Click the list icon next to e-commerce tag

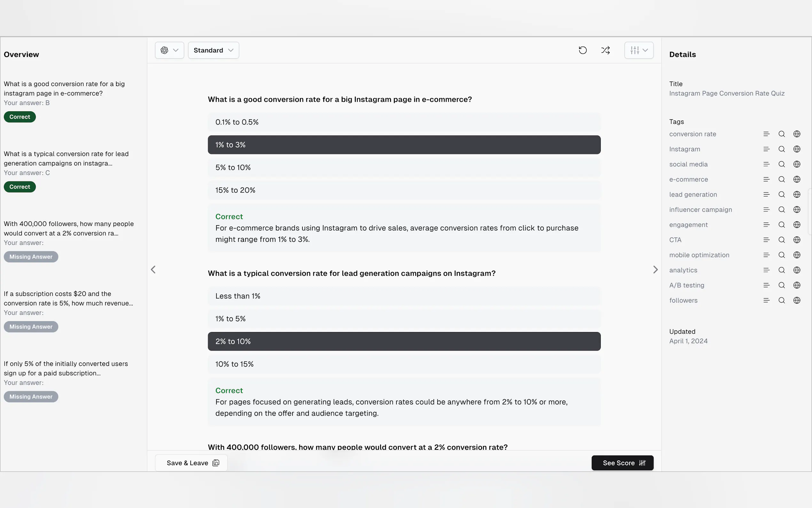pos(766,179)
